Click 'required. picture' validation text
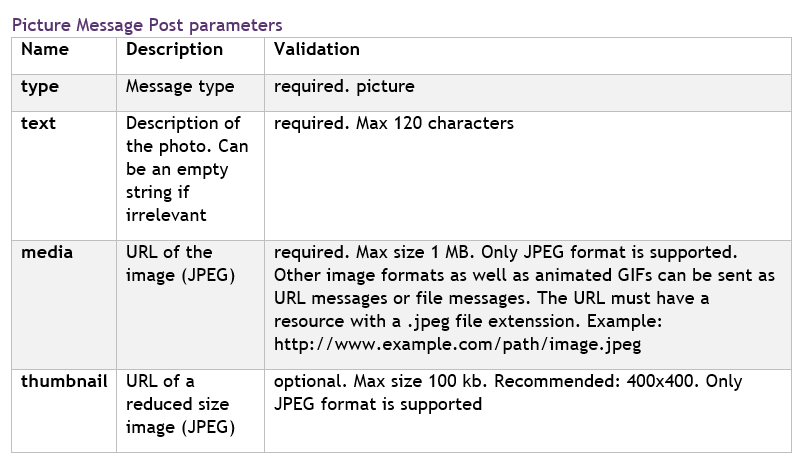The width and height of the screenshot is (801, 464). 344,86
